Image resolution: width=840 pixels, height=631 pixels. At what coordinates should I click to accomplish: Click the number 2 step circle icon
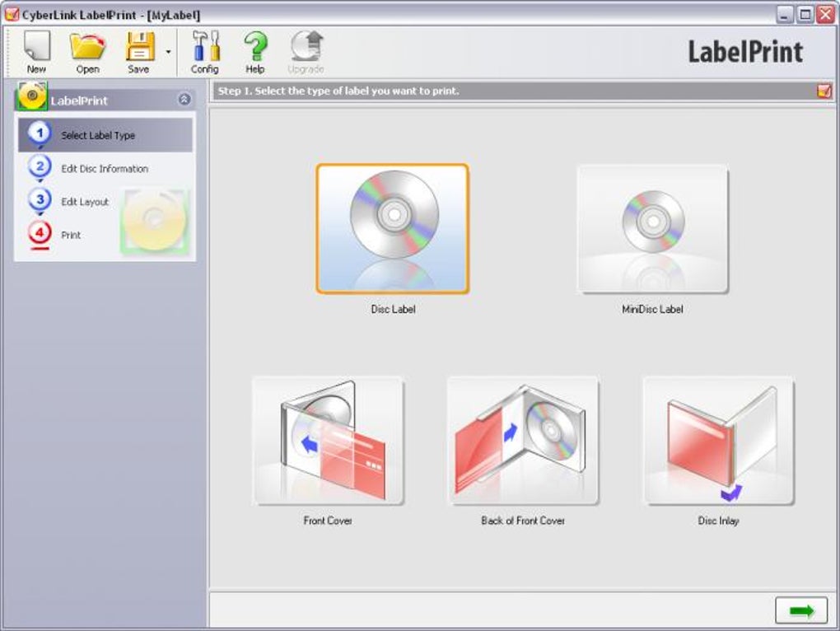[40, 167]
